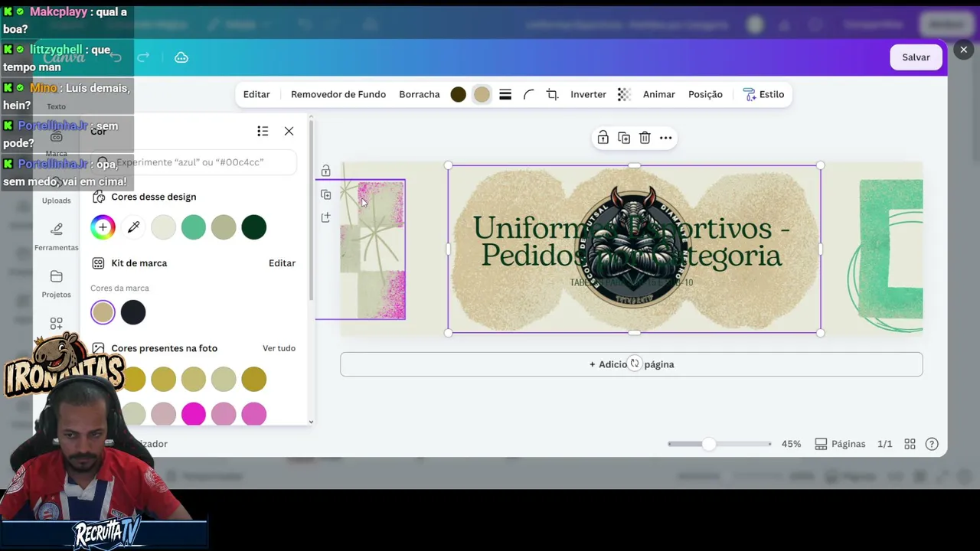Click Editar next to Kit de marca

(x=282, y=263)
